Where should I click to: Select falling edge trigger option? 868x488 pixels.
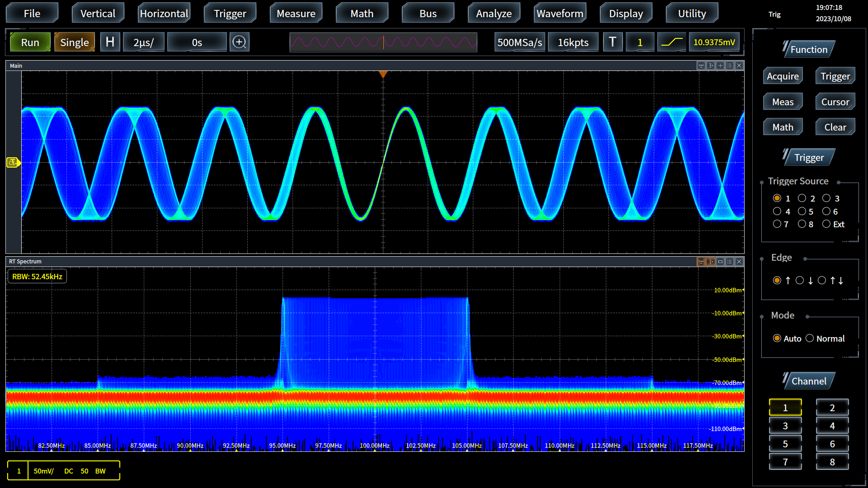(x=800, y=281)
